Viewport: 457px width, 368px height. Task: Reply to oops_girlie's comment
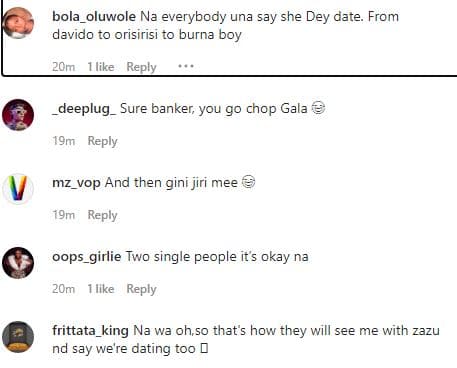tap(141, 289)
